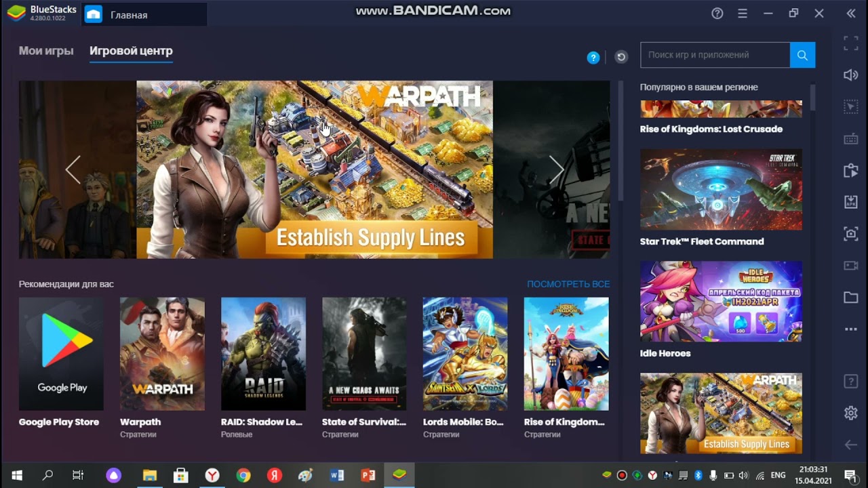Open Star Trek Fleet Command image
Image resolution: width=868 pixels, height=488 pixels.
tap(721, 189)
